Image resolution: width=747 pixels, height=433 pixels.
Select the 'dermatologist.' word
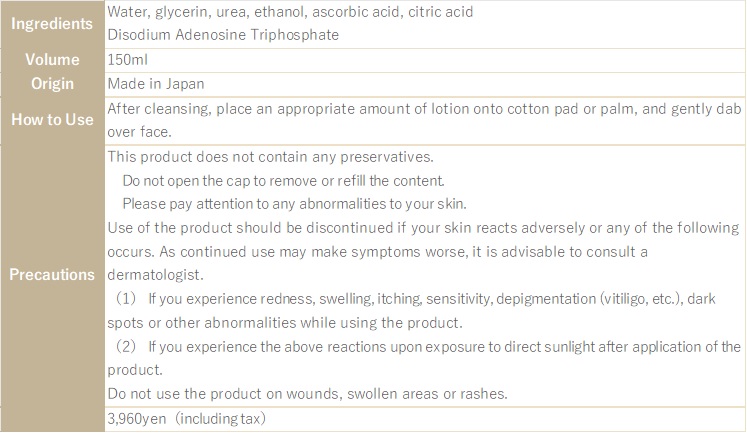pos(155,275)
